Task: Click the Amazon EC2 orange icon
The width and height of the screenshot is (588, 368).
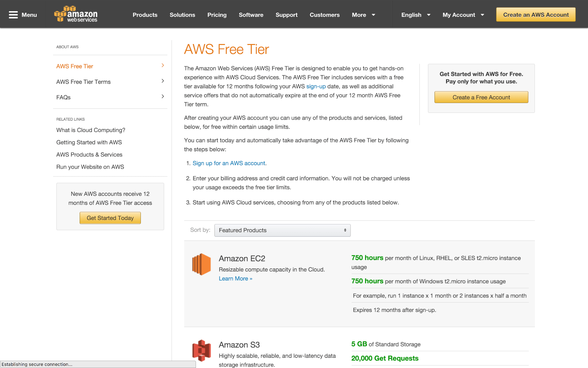Action: pos(201,264)
